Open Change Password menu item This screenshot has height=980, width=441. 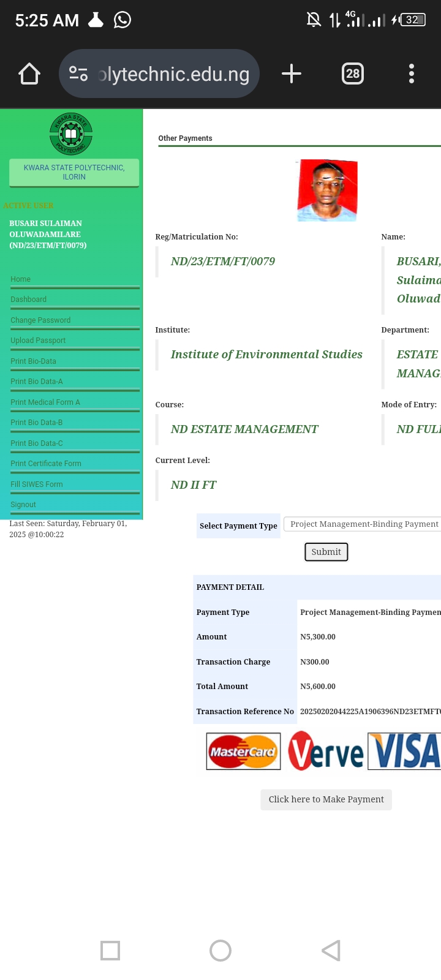pyautogui.click(x=40, y=320)
